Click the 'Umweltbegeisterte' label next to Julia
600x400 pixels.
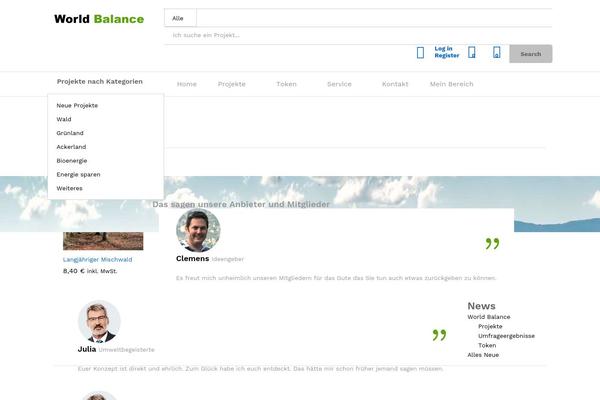[x=127, y=350]
